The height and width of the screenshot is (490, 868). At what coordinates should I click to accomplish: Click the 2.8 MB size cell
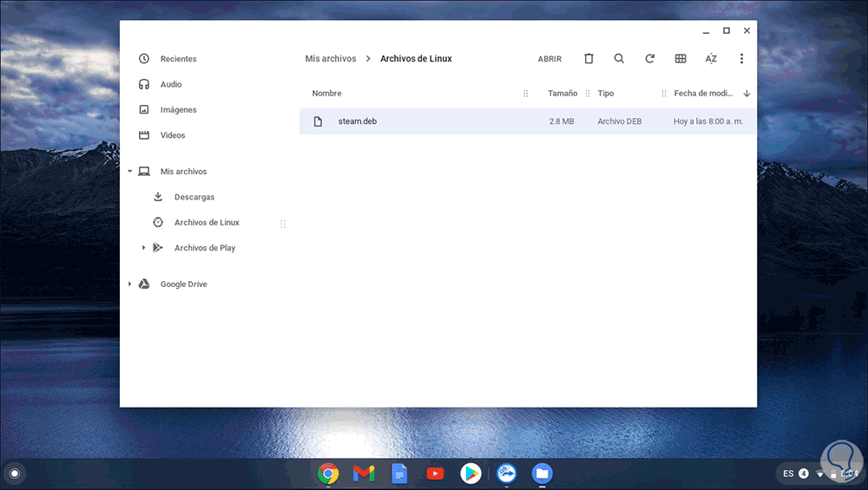(x=562, y=121)
